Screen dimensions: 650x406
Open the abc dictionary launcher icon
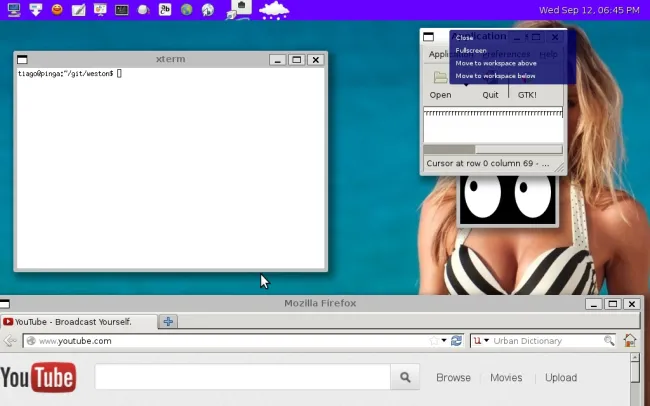point(165,10)
